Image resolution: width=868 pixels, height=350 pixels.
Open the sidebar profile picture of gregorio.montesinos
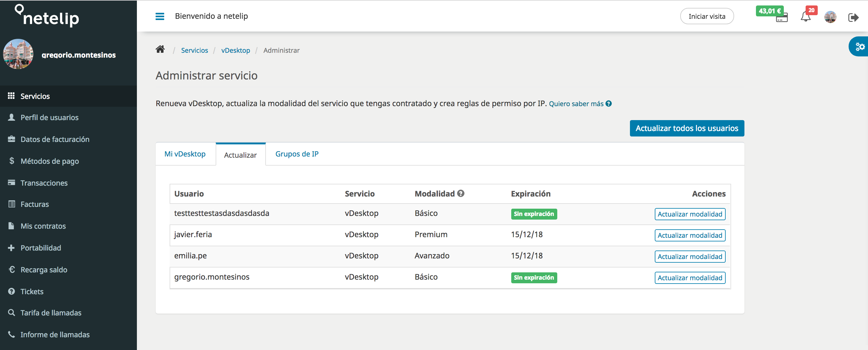pos(18,54)
